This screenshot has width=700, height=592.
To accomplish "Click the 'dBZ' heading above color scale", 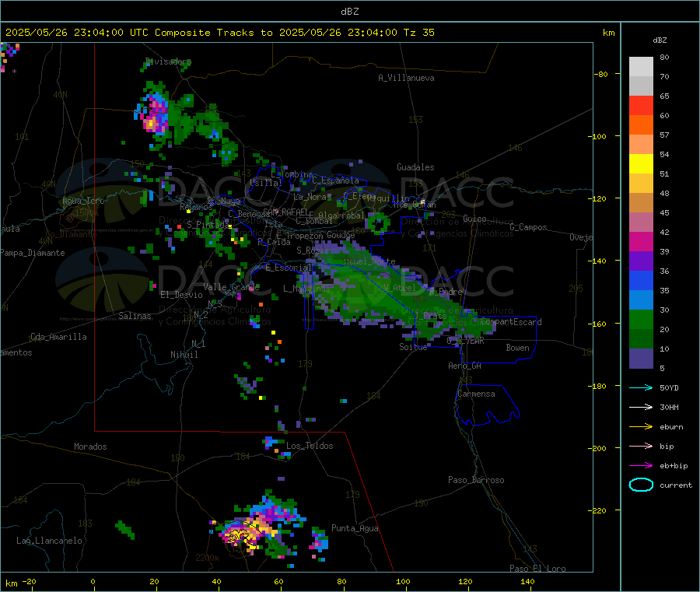I will 660,40.
